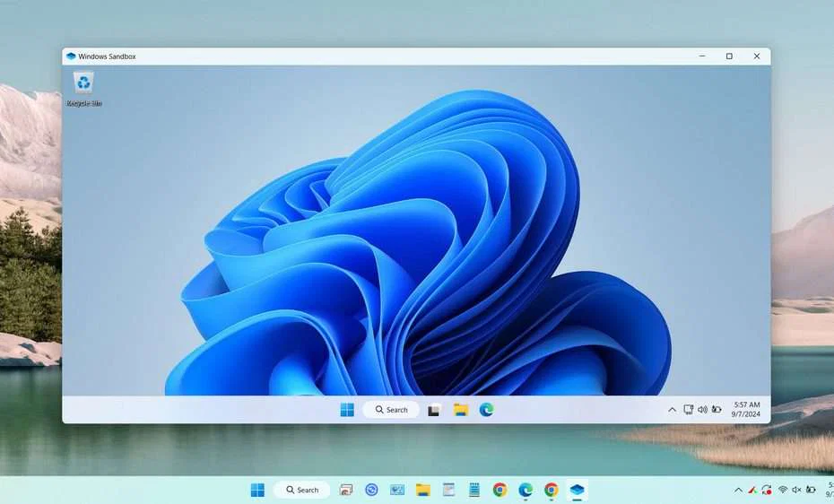Open the monitor-shaped app on host taskbar
The width and height of the screenshot is (834, 504).
(x=397, y=490)
